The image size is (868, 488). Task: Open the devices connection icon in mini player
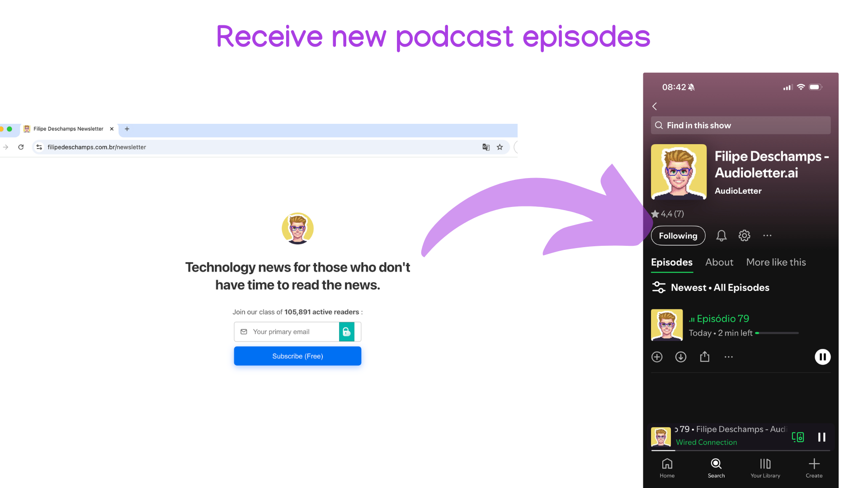tap(797, 437)
